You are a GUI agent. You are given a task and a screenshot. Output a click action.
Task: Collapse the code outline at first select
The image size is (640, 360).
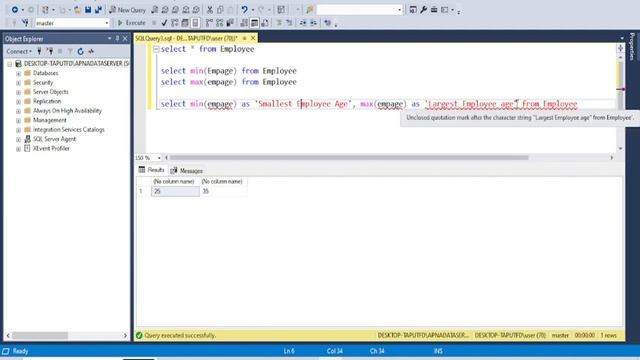[x=156, y=49]
